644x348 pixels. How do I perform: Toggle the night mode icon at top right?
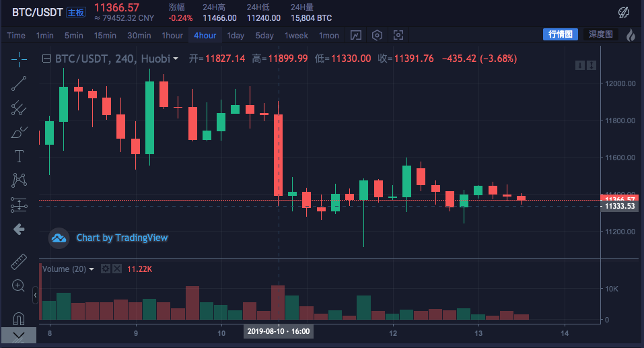coord(624,12)
